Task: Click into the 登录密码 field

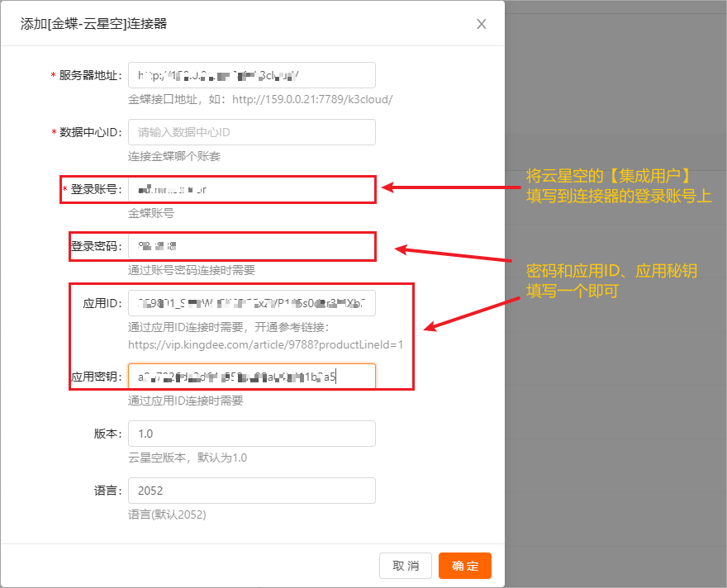Action: 251,246
